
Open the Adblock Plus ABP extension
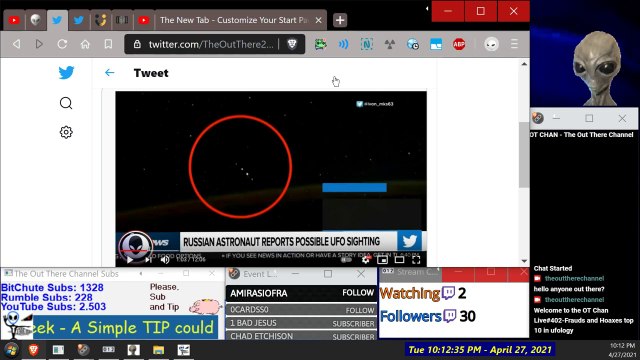click(459, 44)
